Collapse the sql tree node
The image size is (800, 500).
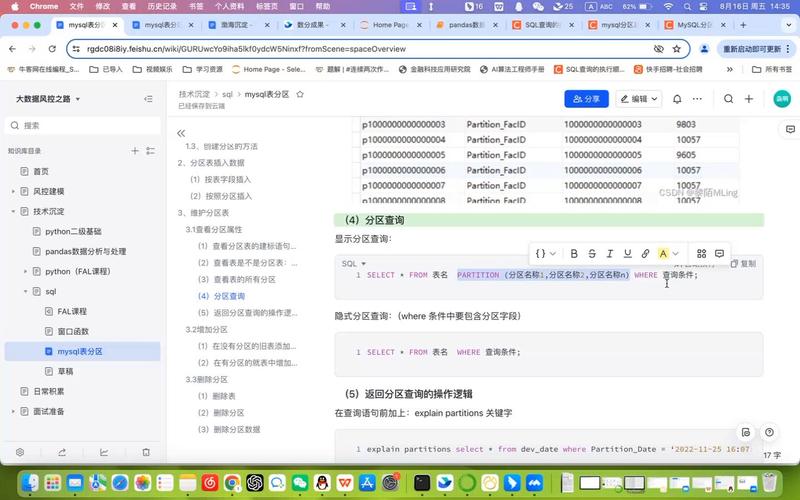click(x=25, y=291)
